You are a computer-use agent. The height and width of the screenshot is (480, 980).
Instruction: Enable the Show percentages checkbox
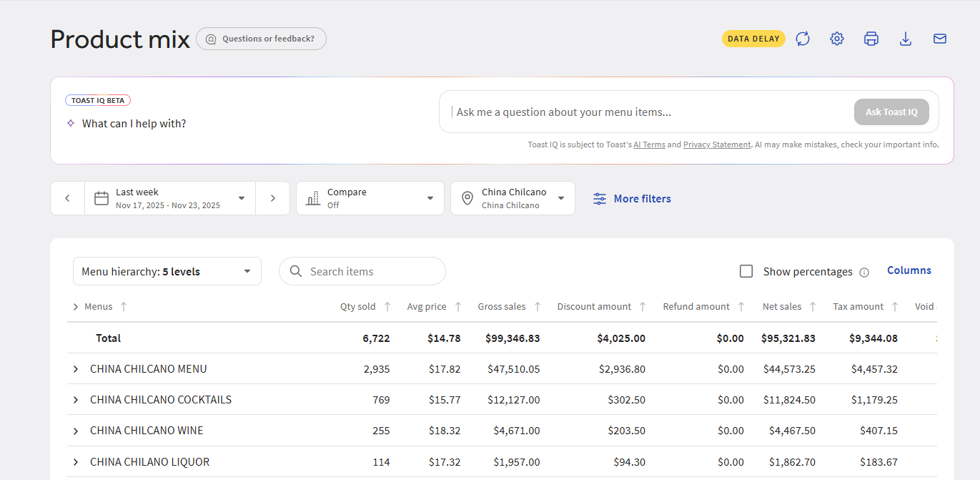pos(746,271)
